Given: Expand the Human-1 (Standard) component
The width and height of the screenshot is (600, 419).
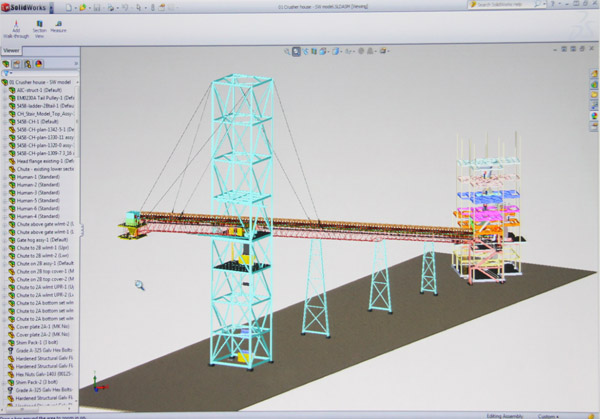Looking at the screenshot, I should coord(3,177).
